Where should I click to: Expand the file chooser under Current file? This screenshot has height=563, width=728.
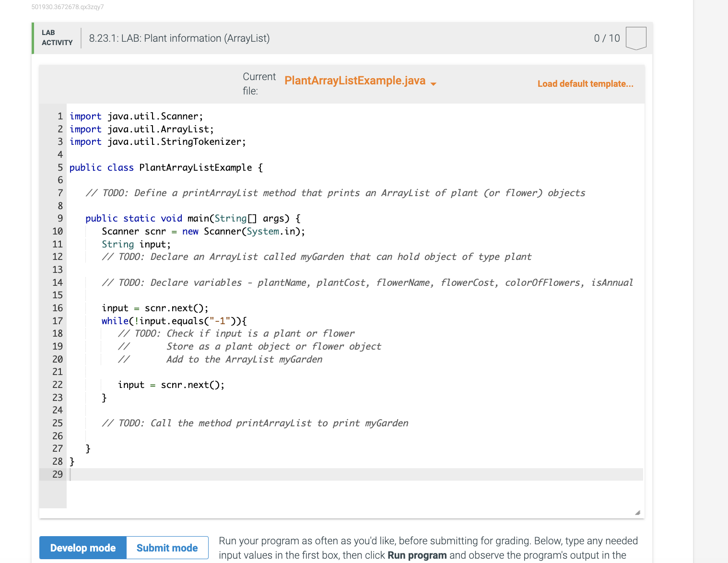pyautogui.click(x=355, y=80)
